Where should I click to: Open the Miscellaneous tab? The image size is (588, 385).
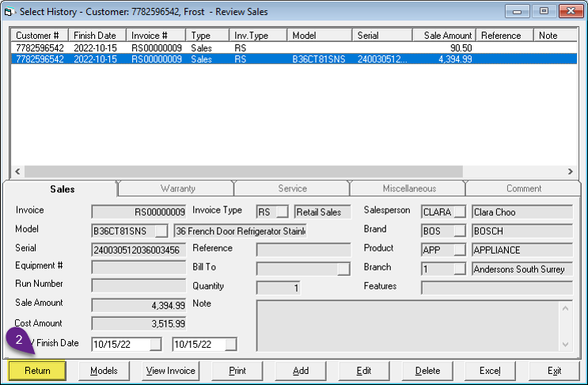coord(409,188)
